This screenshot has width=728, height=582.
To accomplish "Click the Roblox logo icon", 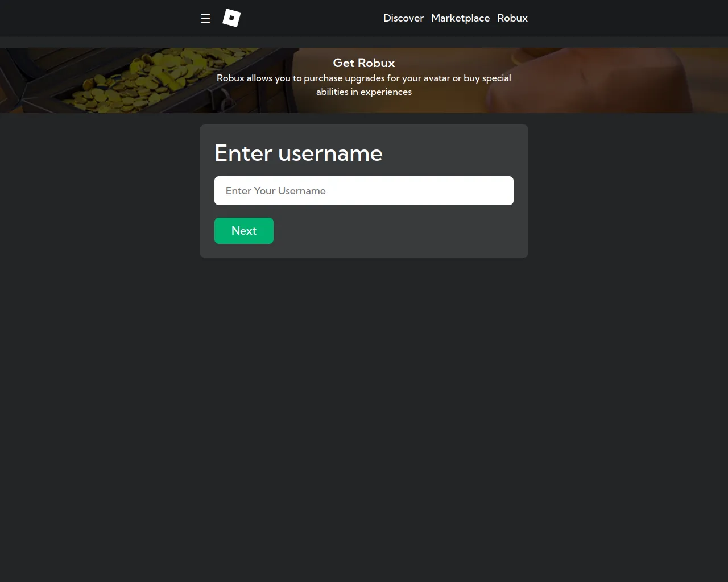I will pos(231,18).
